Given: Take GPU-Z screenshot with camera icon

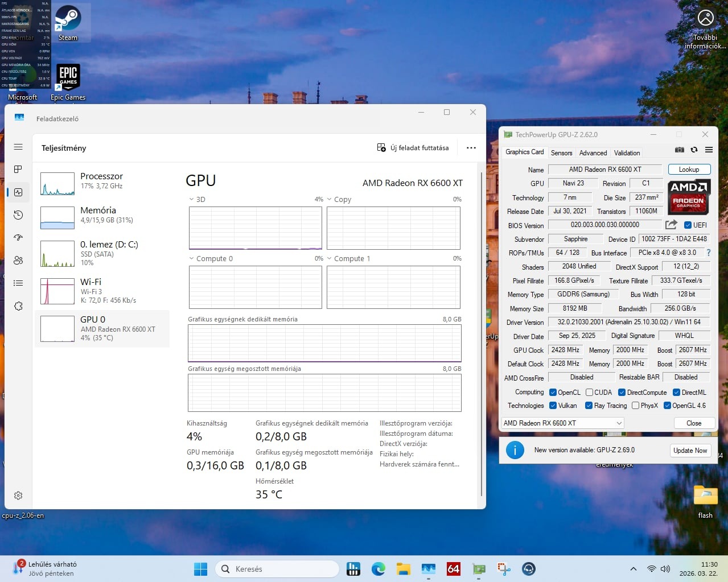Looking at the screenshot, I should pos(680,150).
